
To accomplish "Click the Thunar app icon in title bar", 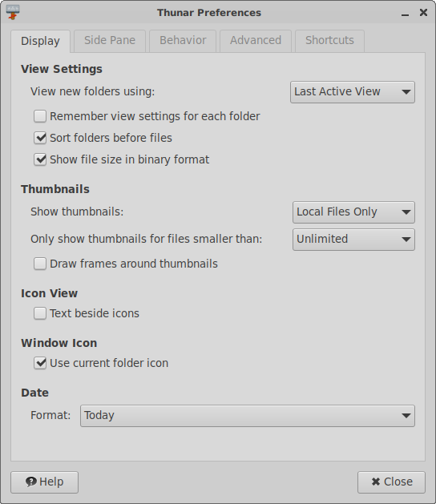I will pos(13,12).
